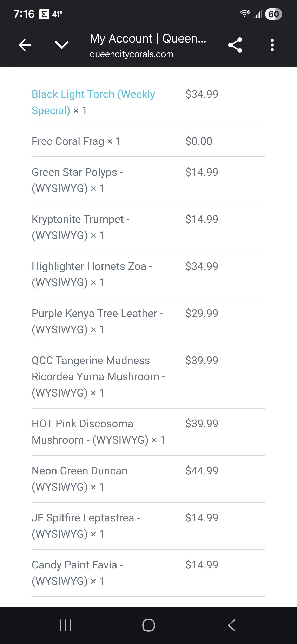Viewport: 297px width, 644px height.
Task: Select the Kryptonite Trumpet order item
Action: pyautogui.click(x=80, y=227)
